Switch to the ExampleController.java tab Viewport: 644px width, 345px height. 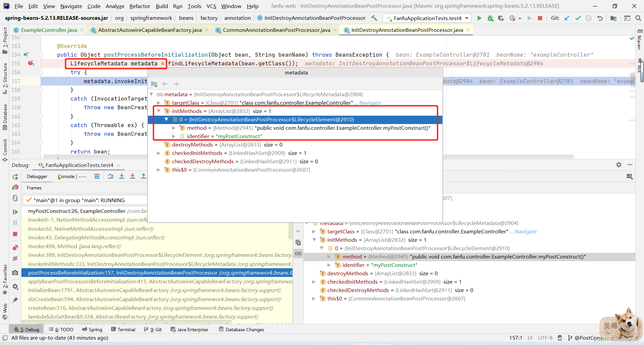pos(49,30)
